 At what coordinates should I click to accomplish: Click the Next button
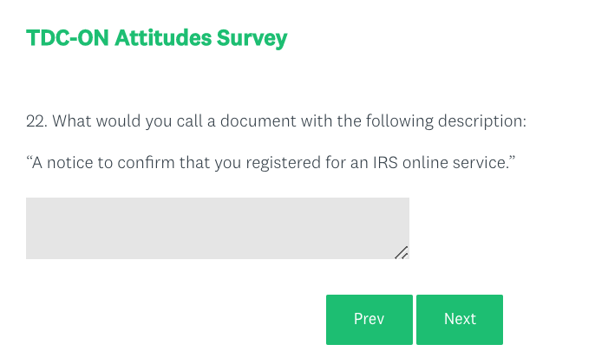459,319
